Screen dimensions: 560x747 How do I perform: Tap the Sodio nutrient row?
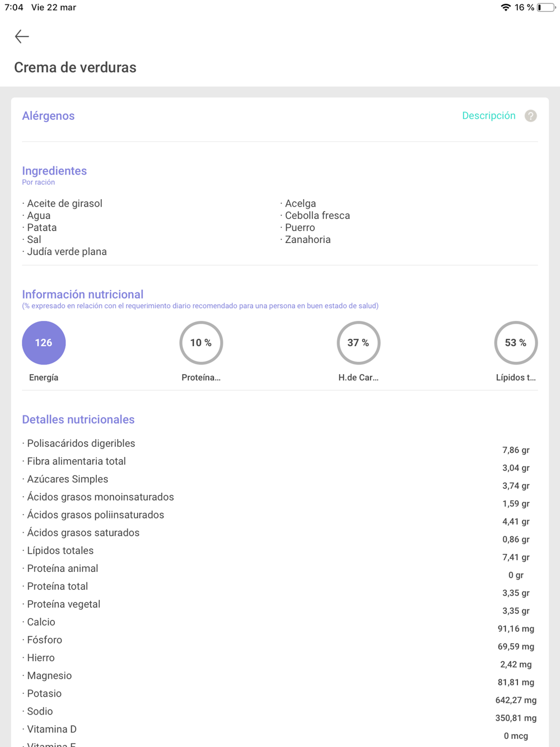pyautogui.click(x=40, y=711)
